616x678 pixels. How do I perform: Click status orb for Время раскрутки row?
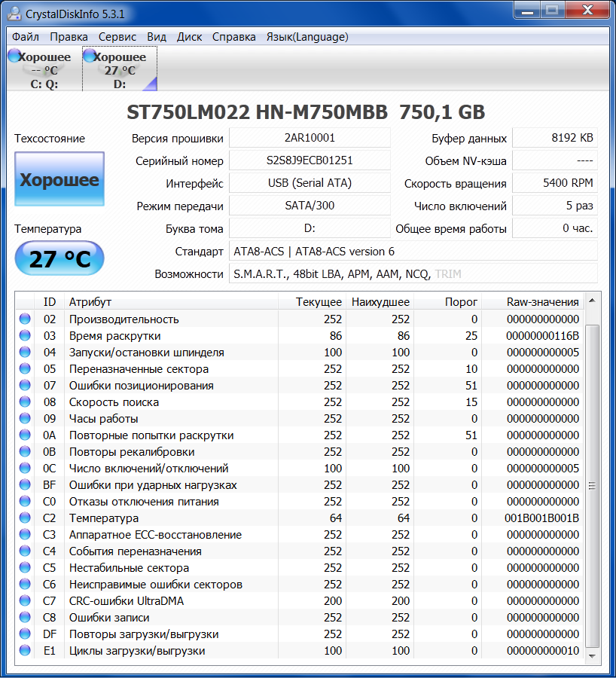click(25, 336)
